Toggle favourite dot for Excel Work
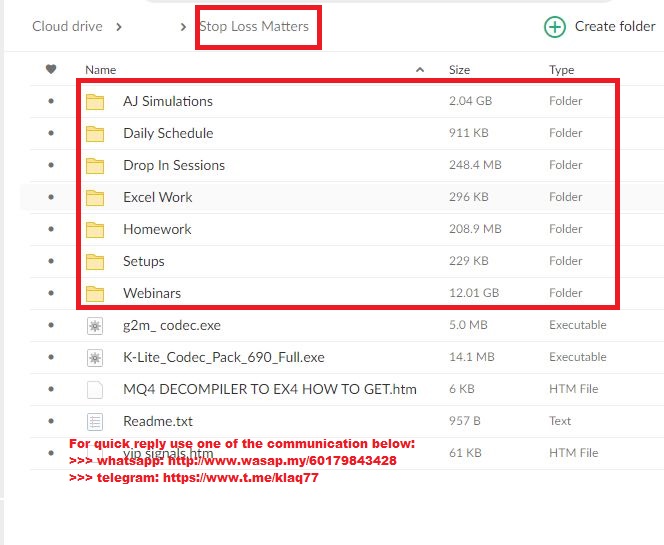 51,197
